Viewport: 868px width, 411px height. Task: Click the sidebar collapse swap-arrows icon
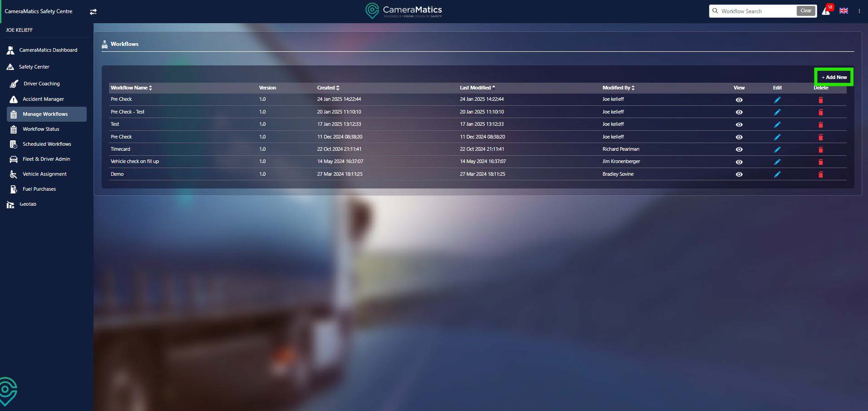[93, 12]
